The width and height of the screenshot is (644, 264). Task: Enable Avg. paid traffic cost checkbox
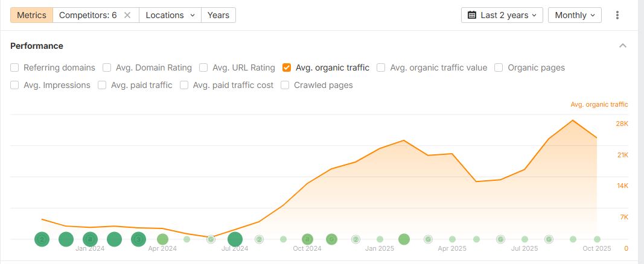point(185,85)
